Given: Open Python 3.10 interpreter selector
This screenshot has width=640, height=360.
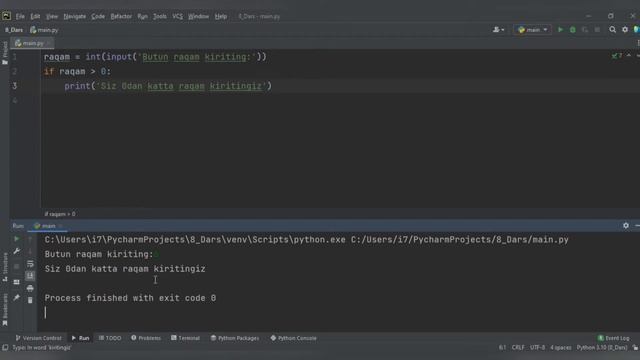Looking at the screenshot, I should coord(602,348).
